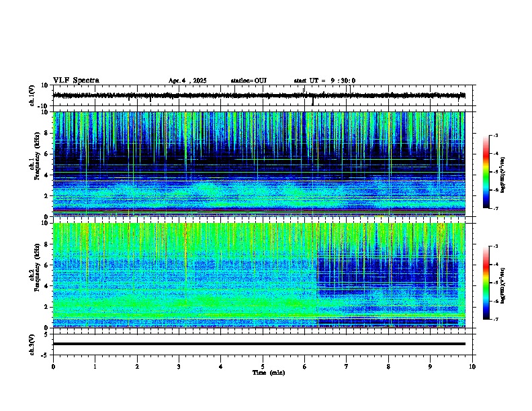This screenshot has width=532, height=411.
Task: Click the "5" tick on the time axis
Action: point(263,367)
